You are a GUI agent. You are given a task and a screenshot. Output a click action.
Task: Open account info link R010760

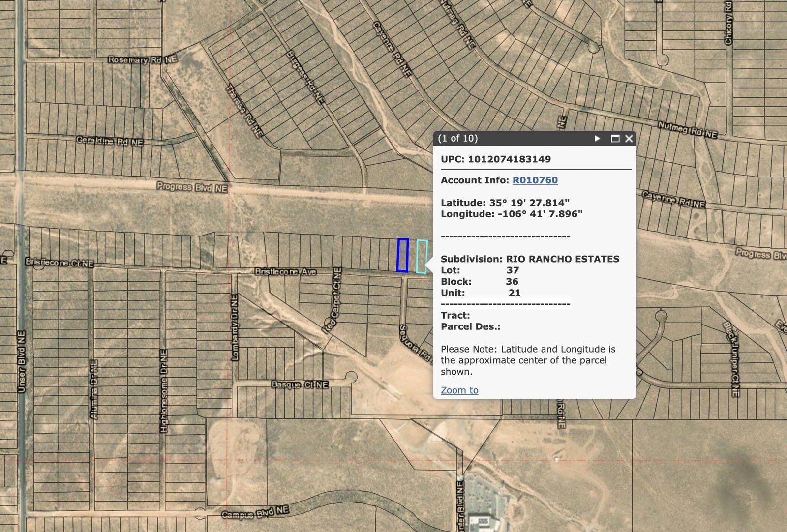pyautogui.click(x=535, y=180)
